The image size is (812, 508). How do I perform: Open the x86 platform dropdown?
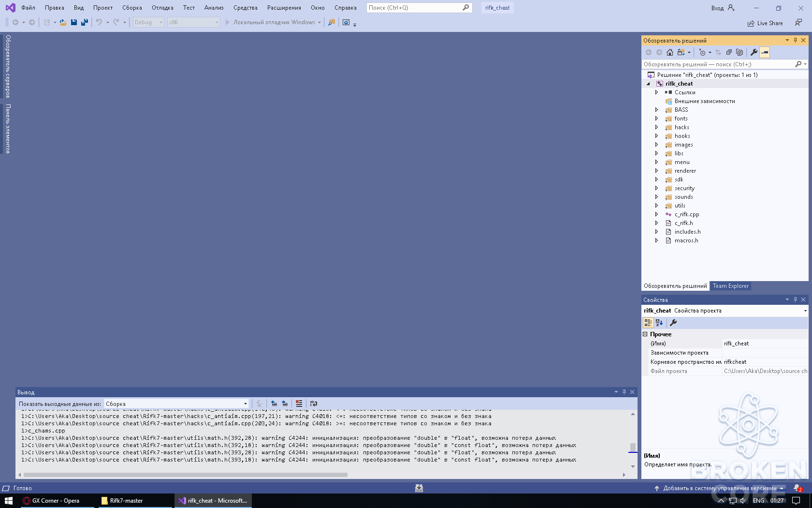pos(193,22)
